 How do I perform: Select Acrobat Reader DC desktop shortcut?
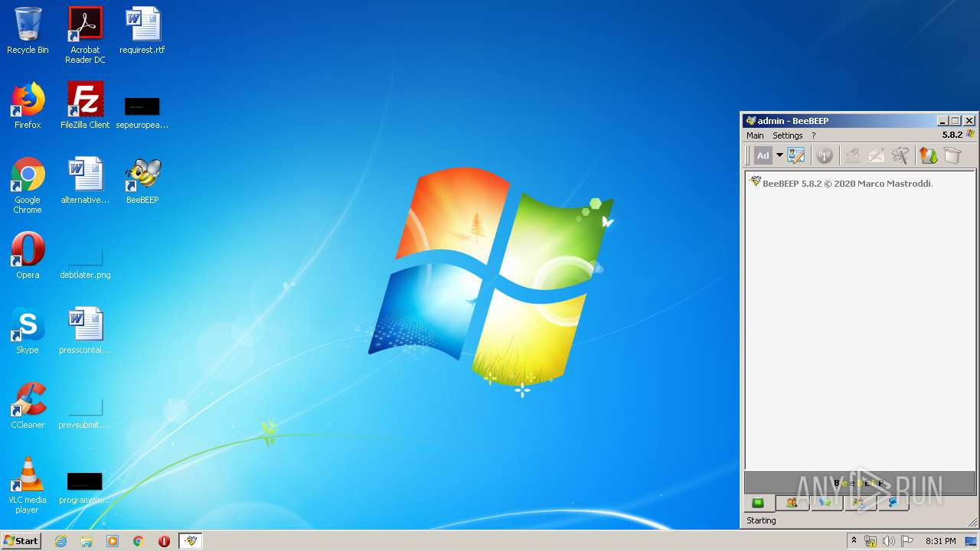click(85, 35)
